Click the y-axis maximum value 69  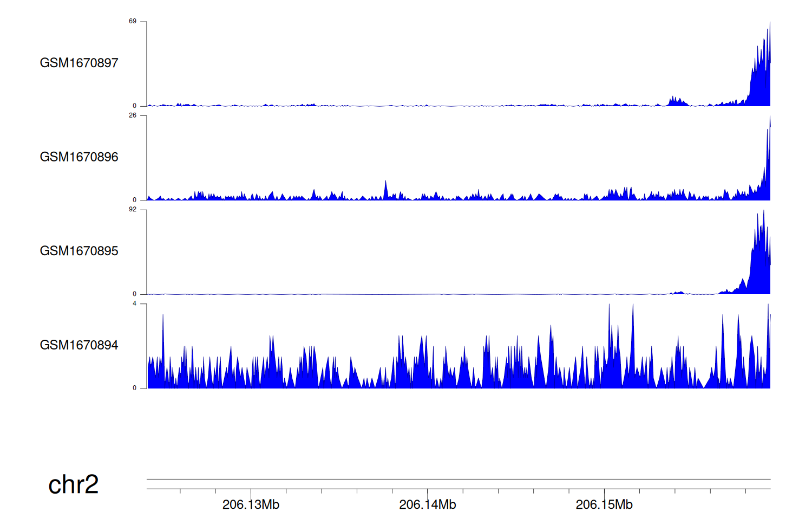pos(133,21)
